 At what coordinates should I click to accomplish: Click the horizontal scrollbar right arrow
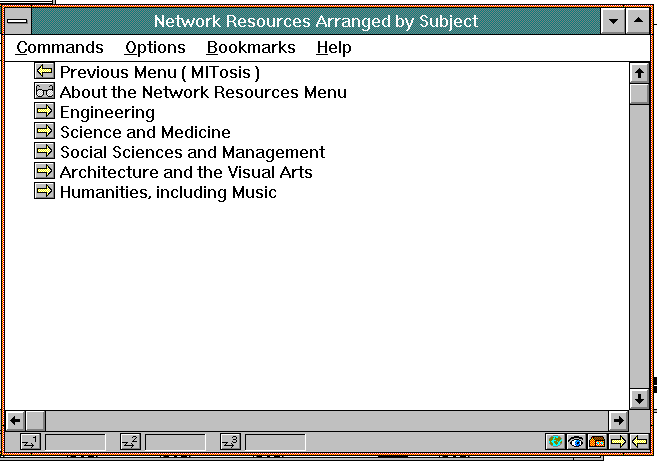tap(618, 420)
